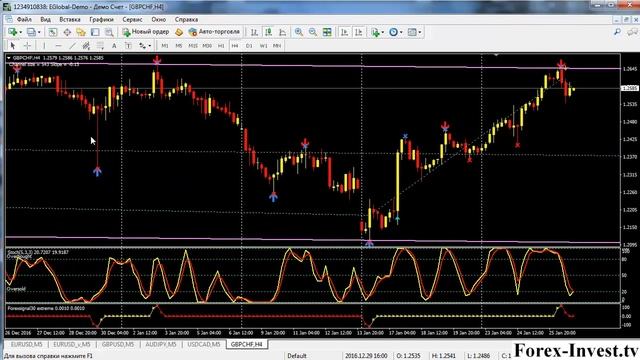Open the Templates icon
This screenshot has width=640, height=360.
point(412,32)
